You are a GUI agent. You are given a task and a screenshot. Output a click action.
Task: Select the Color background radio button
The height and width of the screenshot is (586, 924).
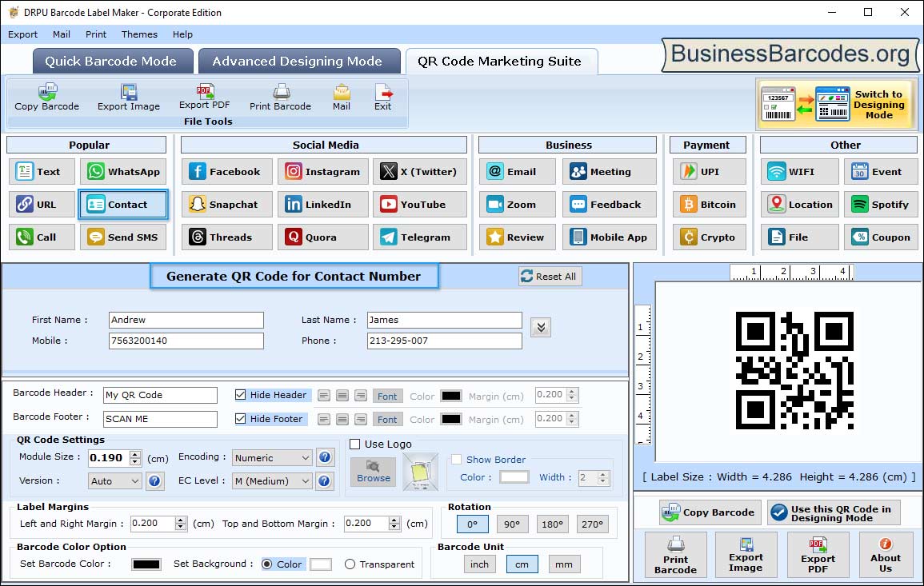click(267, 564)
